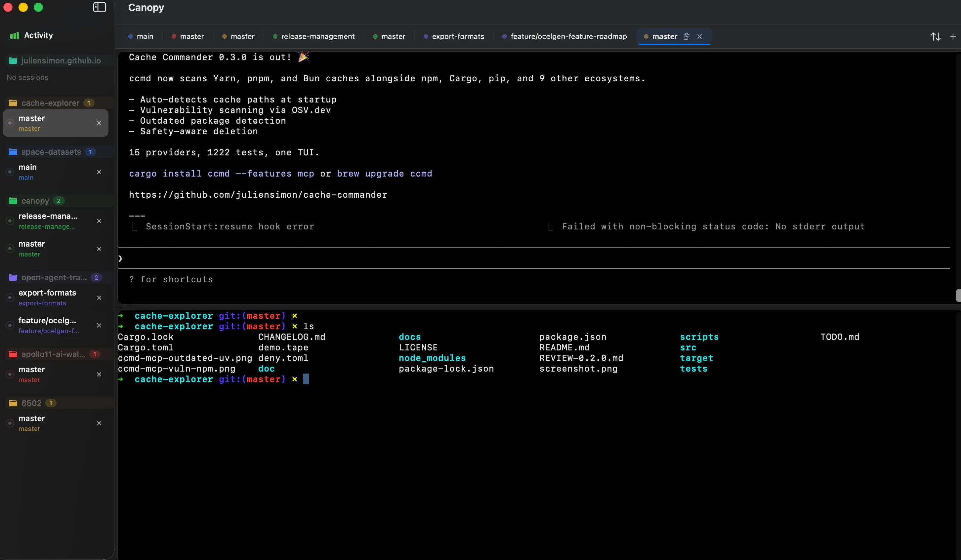
Task: Click the cargo install ccmd command text
Action: (x=222, y=174)
